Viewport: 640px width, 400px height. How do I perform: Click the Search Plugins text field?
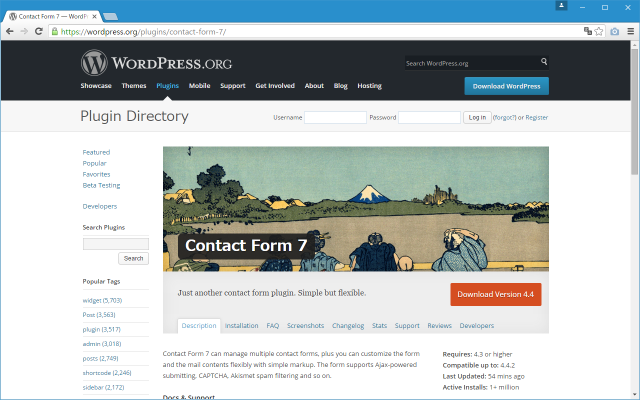click(116, 244)
